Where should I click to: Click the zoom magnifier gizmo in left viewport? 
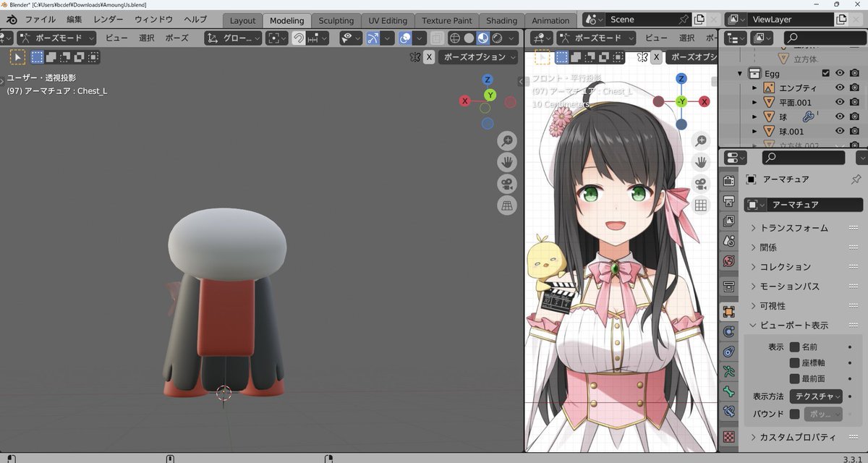click(507, 141)
